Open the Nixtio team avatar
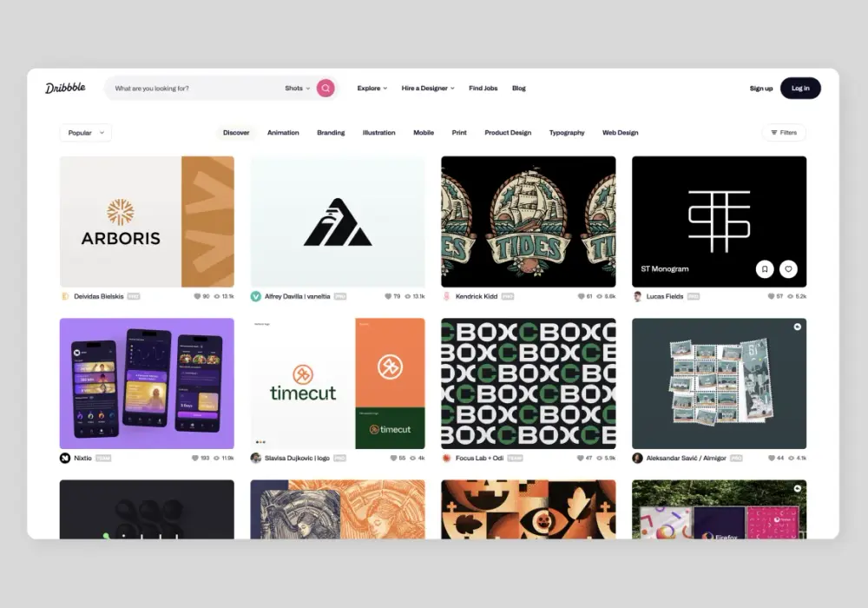 [65, 458]
